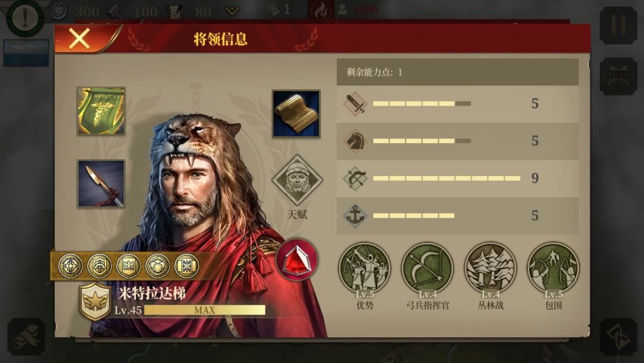Toggle the AUTO OFF battle switch

click(618, 76)
